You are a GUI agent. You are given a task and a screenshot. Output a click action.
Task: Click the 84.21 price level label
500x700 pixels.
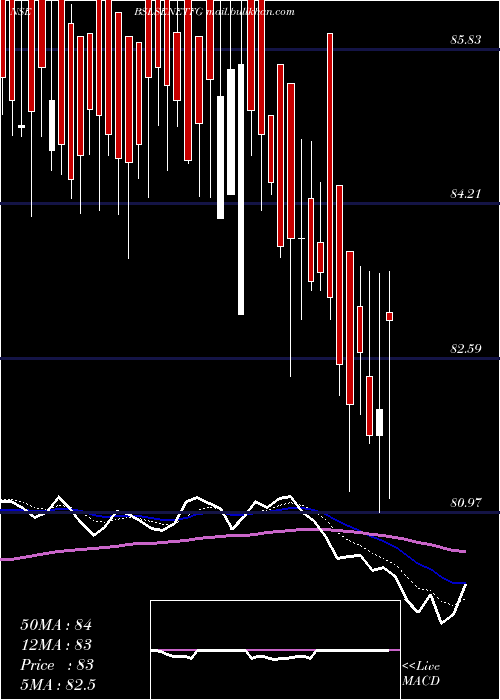pos(466,194)
